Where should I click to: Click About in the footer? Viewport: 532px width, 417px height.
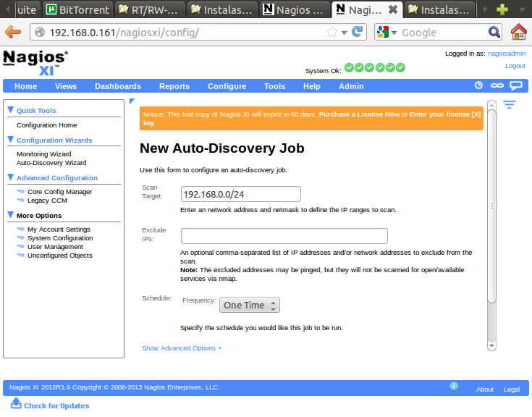[x=484, y=389]
